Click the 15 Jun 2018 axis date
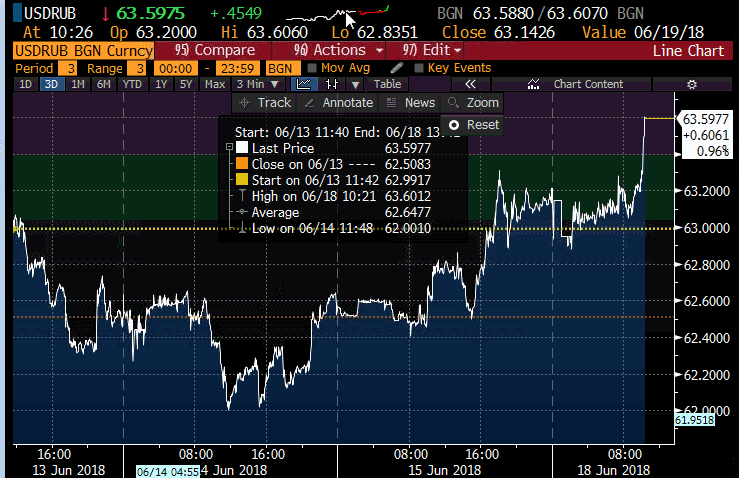Image resolution: width=739 pixels, height=478 pixels. [444, 470]
